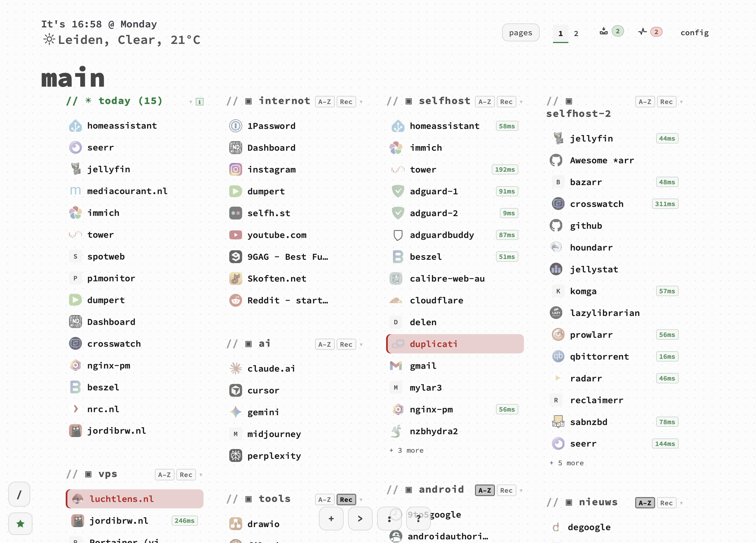756x543 pixels.
Task: Show '+ 3 more' selfhost entries
Action: click(x=406, y=450)
